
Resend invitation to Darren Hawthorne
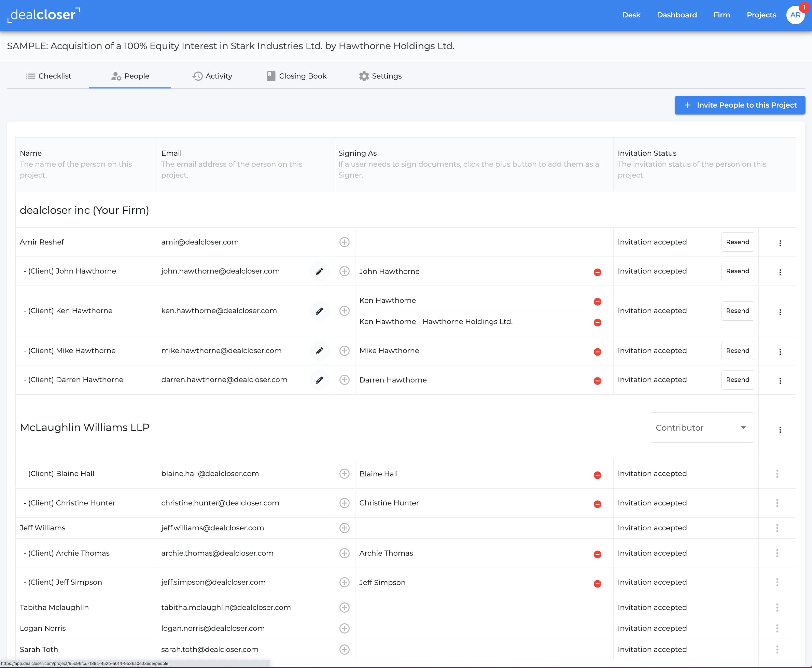point(737,380)
